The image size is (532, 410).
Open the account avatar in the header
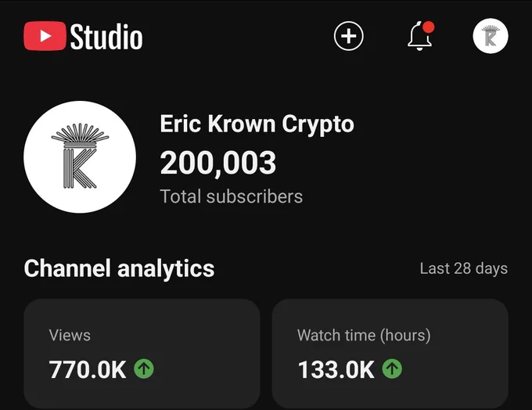click(491, 36)
